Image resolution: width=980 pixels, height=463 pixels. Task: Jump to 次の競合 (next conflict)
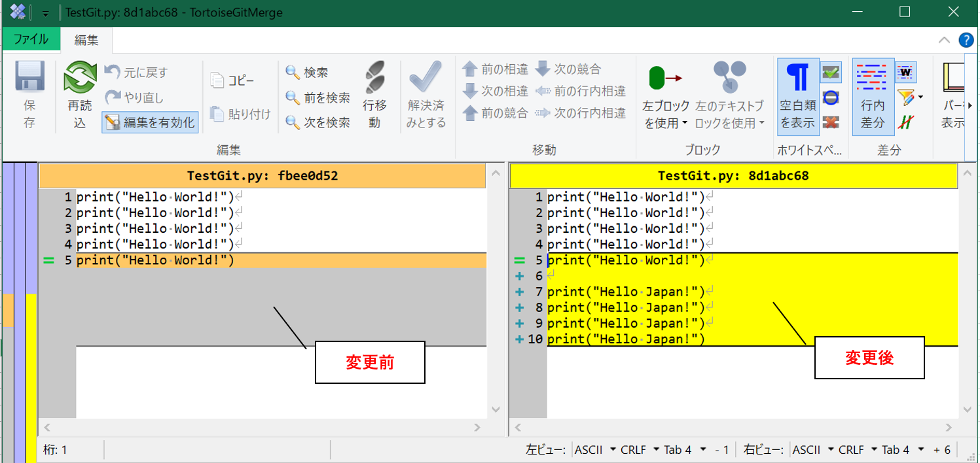[568, 69]
